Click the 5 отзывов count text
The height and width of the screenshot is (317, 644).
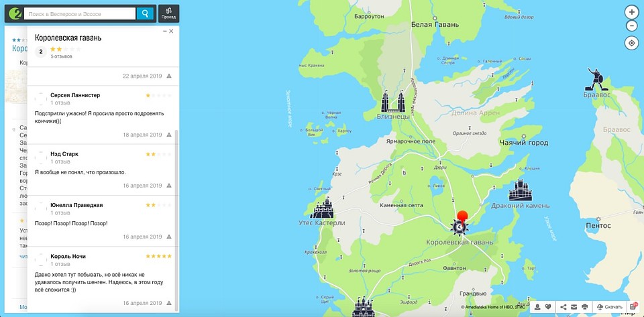coord(62,56)
